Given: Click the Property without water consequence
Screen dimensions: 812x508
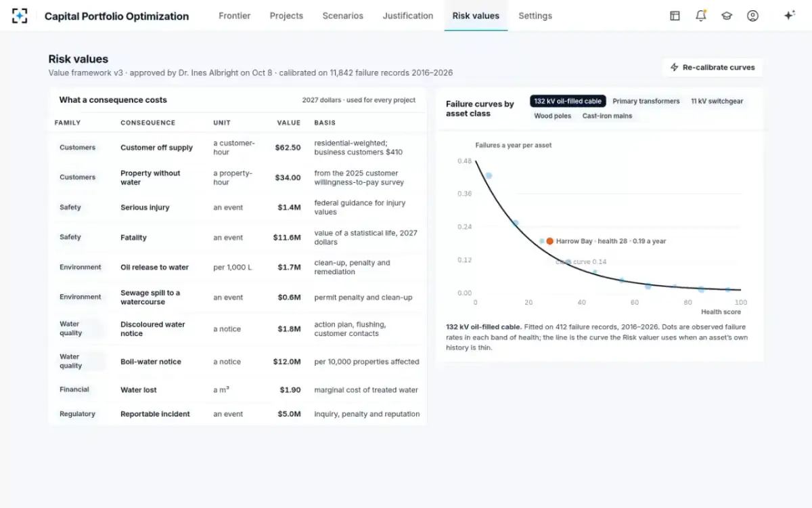Looking at the screenshot, I should coord(150,177).
